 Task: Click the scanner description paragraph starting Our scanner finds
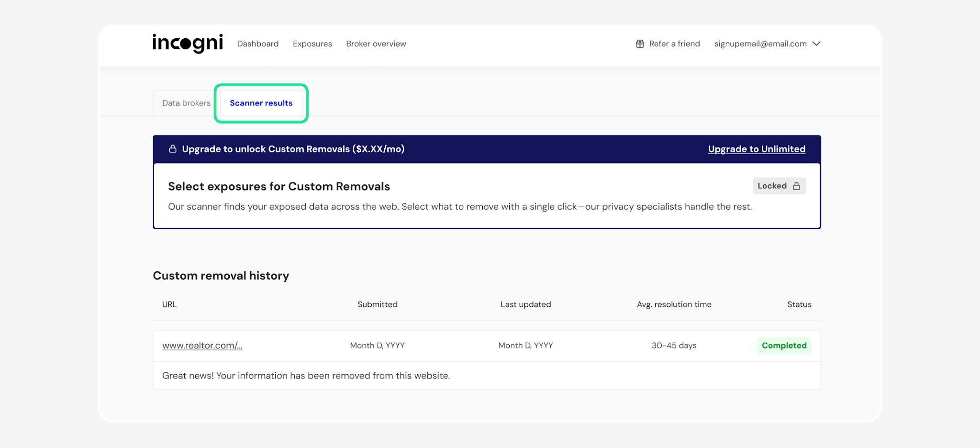pyautogui.click(x=460, y=207)
